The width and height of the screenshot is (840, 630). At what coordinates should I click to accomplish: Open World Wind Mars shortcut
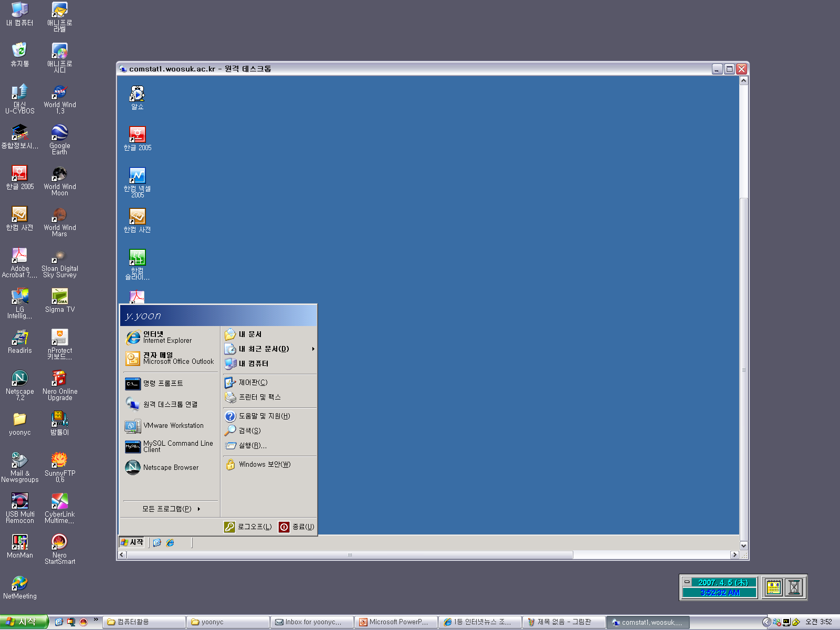point(59,222)
